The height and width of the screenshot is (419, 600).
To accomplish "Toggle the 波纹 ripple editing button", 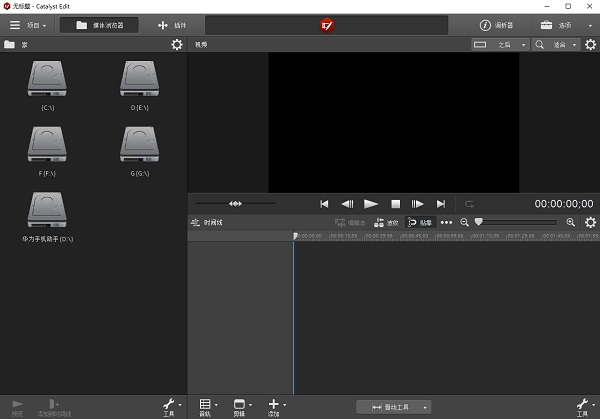I will (x=386, y=222).
